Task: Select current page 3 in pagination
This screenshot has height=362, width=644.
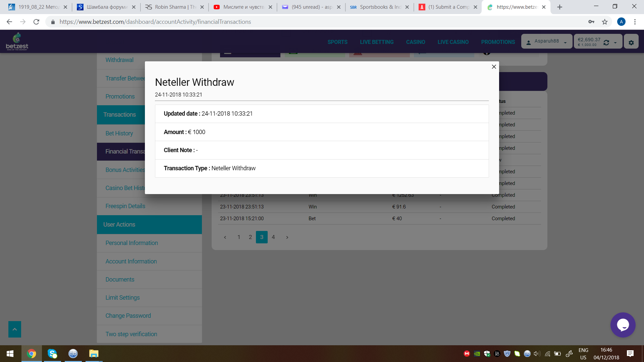Action: click(x=262, y=237)
